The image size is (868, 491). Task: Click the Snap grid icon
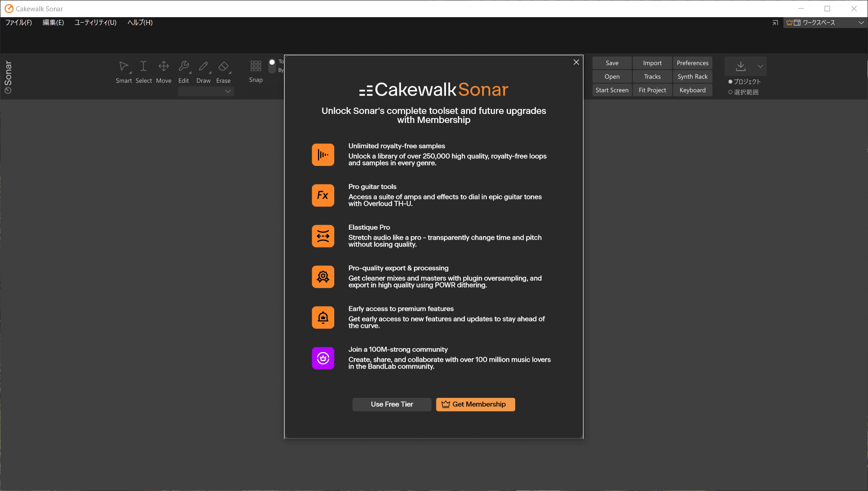coord(256,66)
